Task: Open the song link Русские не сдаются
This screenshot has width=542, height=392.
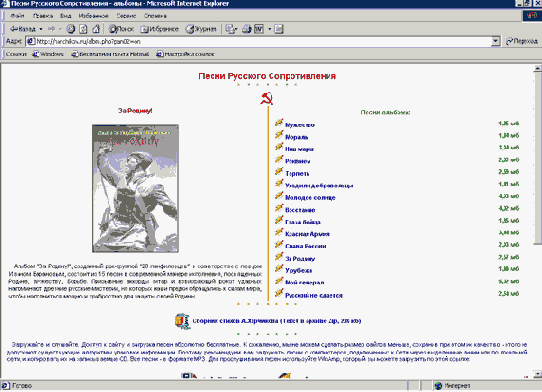Action: point(314,296)
